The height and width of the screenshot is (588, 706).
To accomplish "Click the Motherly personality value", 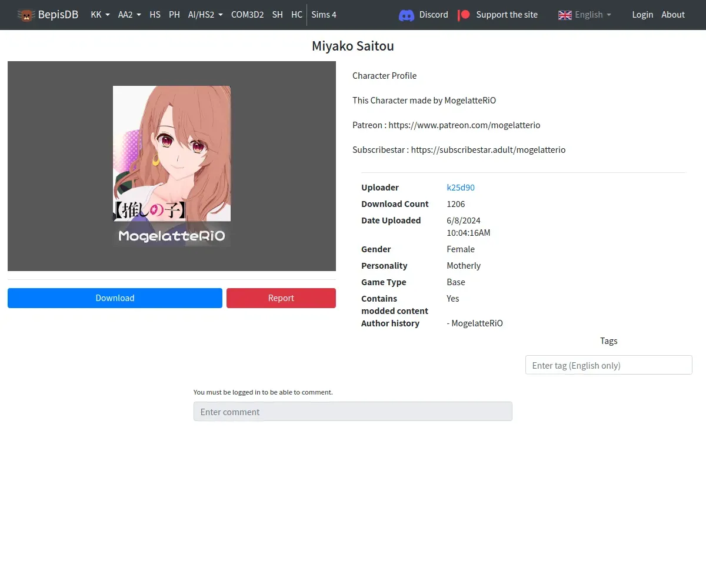I will [464, 266].
